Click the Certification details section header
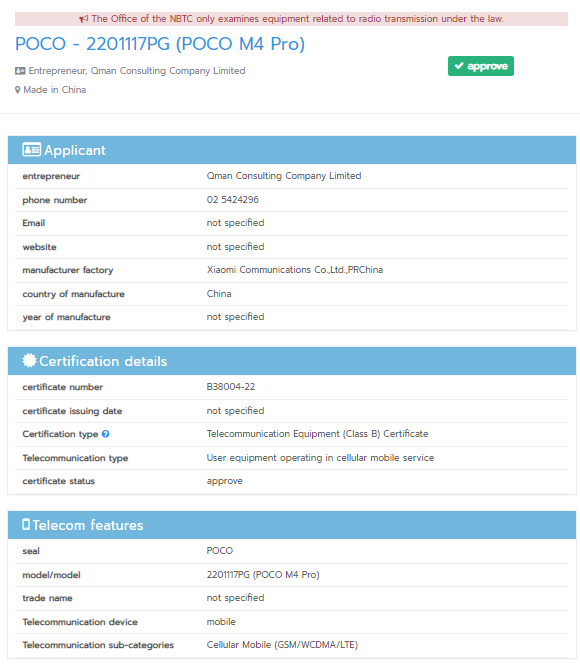This screenshot has height=668, width=580. click(x=292, y=361)
